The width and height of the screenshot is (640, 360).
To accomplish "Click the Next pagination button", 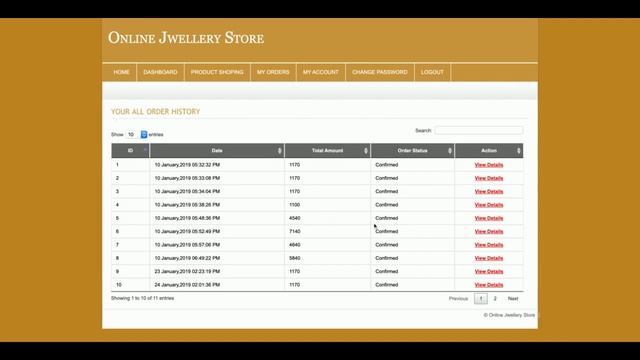I will coord(513,299).
